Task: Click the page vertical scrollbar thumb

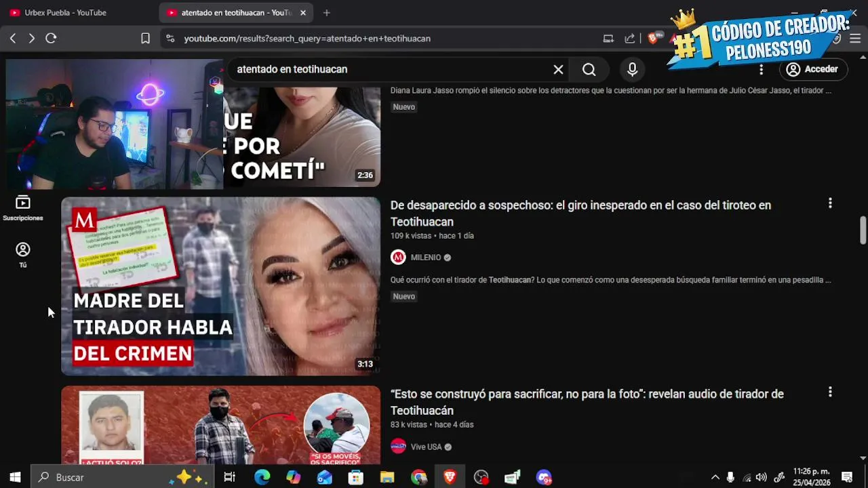Action: 863,230
